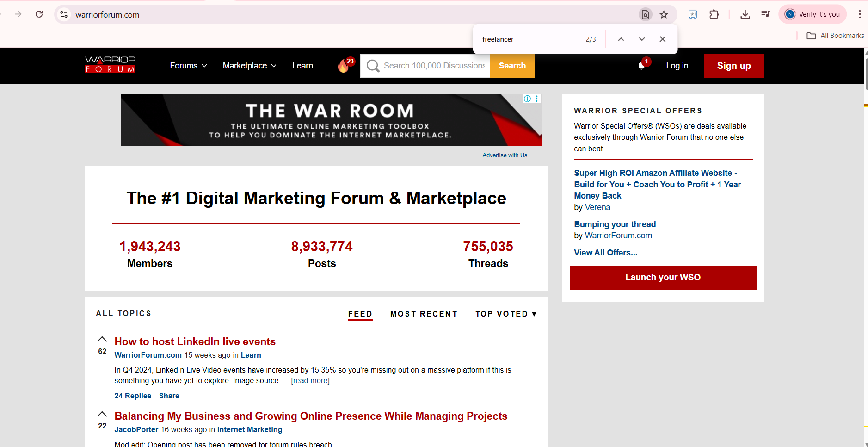Click the translate/AI toolbar icon next to star
The height and width of the screenshot is (447, 868).
(x=693, y=14)
